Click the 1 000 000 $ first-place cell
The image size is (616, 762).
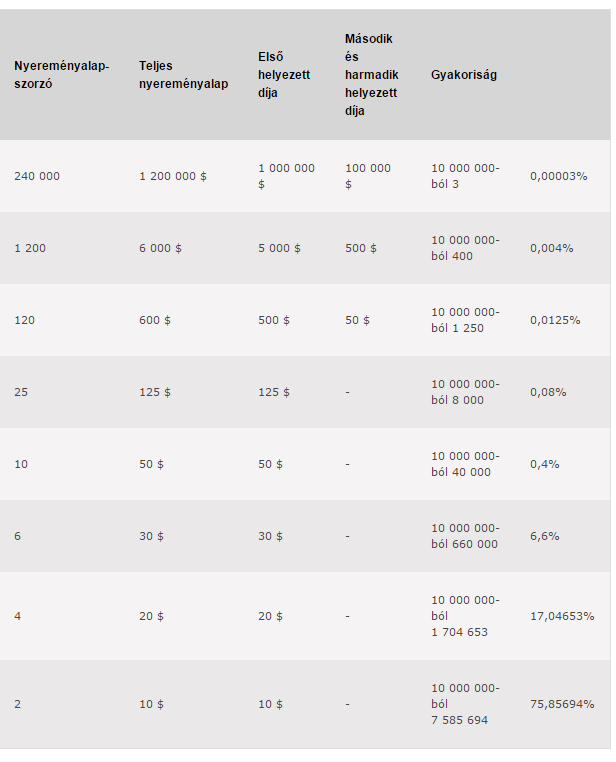286,176
